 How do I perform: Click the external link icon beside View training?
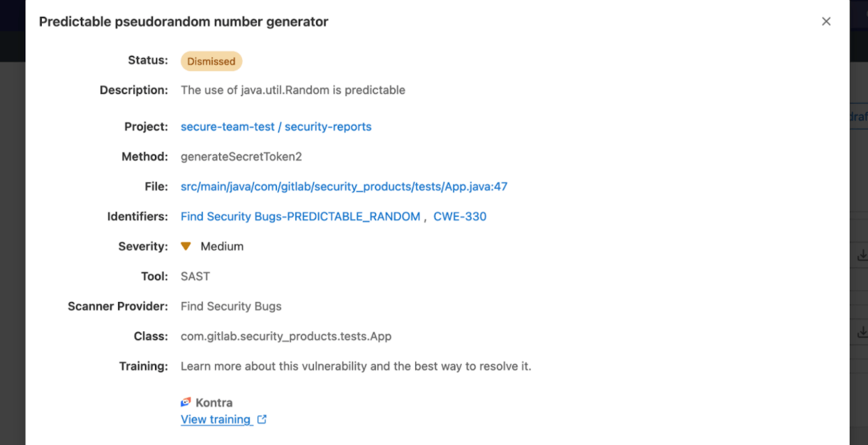(x=262, y=419)
